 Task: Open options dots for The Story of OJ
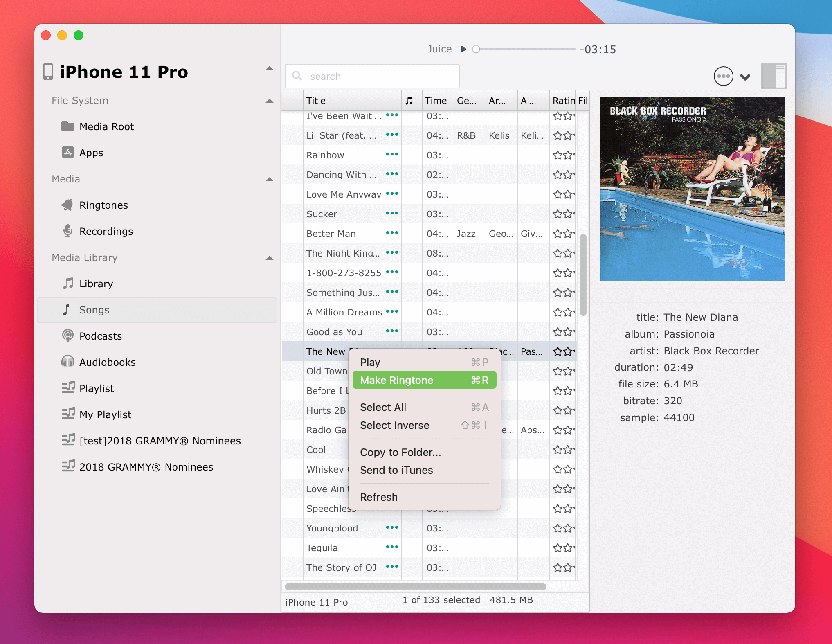point(392,567)
